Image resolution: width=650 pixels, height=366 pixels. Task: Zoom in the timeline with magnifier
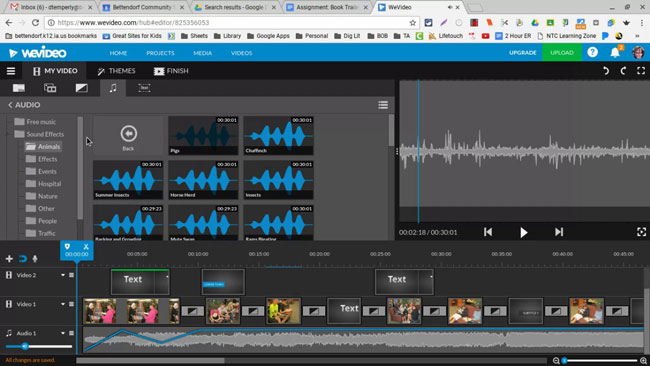(x=643, y=361)
